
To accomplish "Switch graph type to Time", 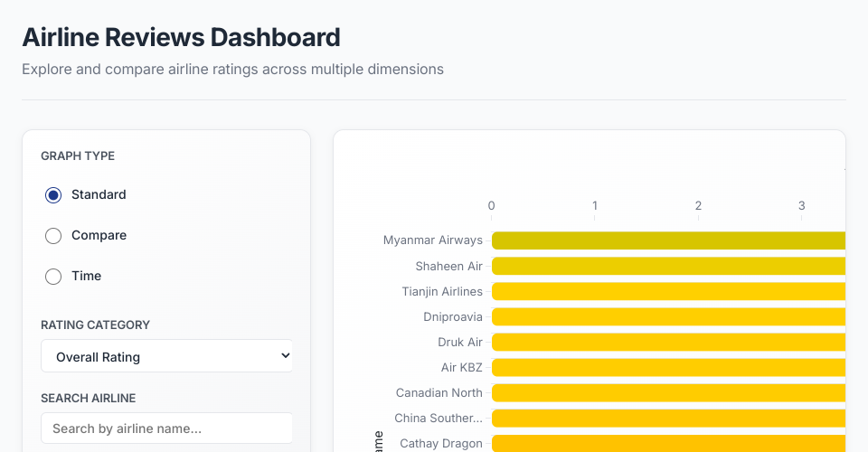I will tap(53, 277).
